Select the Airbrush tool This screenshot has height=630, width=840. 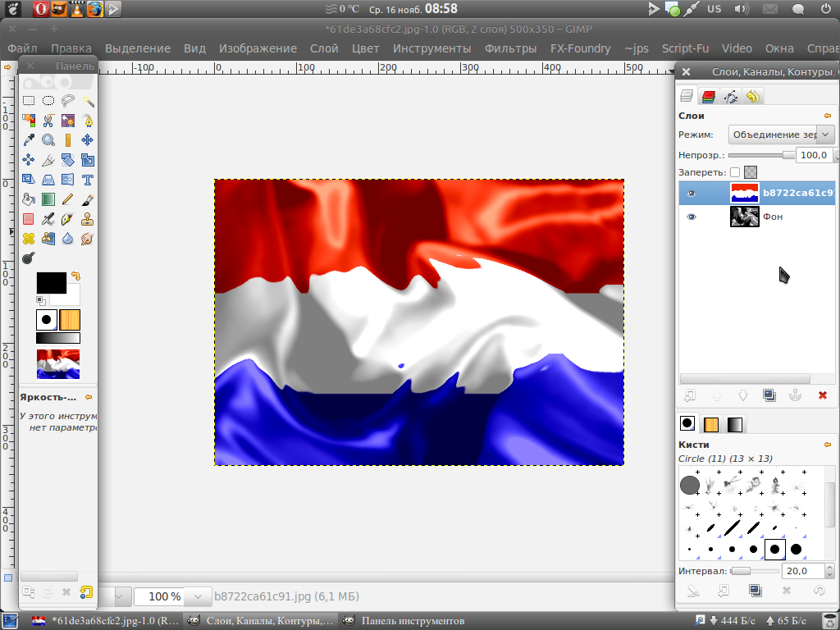point(48,219)
